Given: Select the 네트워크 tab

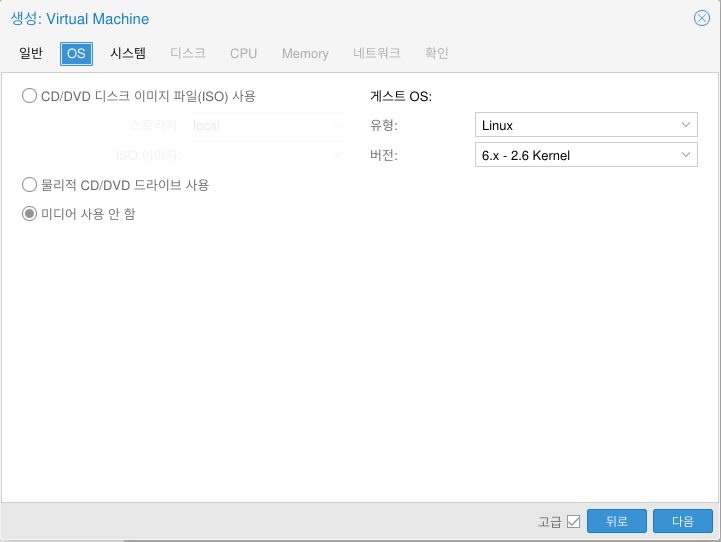Looking at the screenshot, I should point(377,53).
